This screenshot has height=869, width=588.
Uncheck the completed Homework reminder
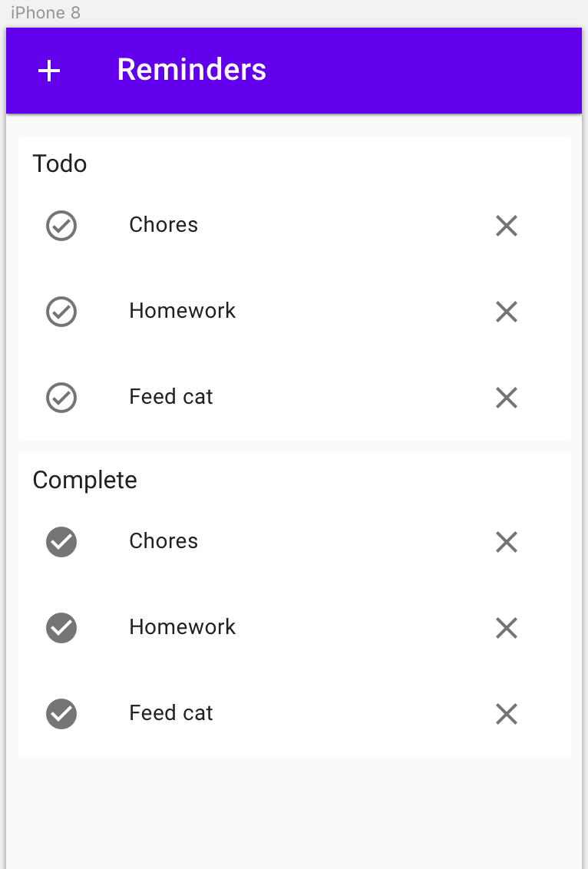coord(61,628)
